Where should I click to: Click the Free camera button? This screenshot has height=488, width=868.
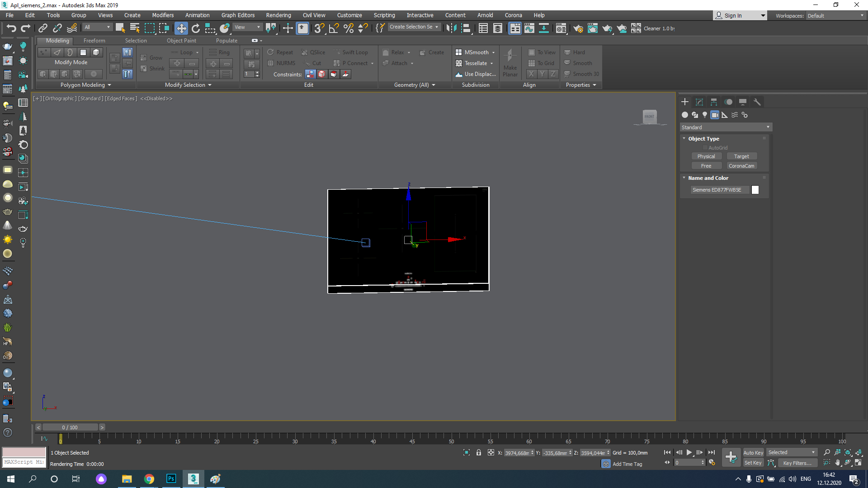click(706, 166)
